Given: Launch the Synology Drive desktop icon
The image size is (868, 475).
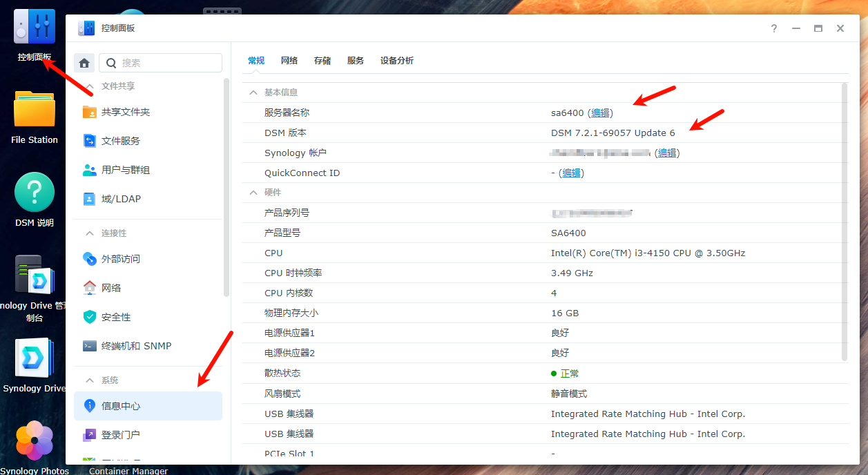Looking at the screenshot, I should coord(35,358).
